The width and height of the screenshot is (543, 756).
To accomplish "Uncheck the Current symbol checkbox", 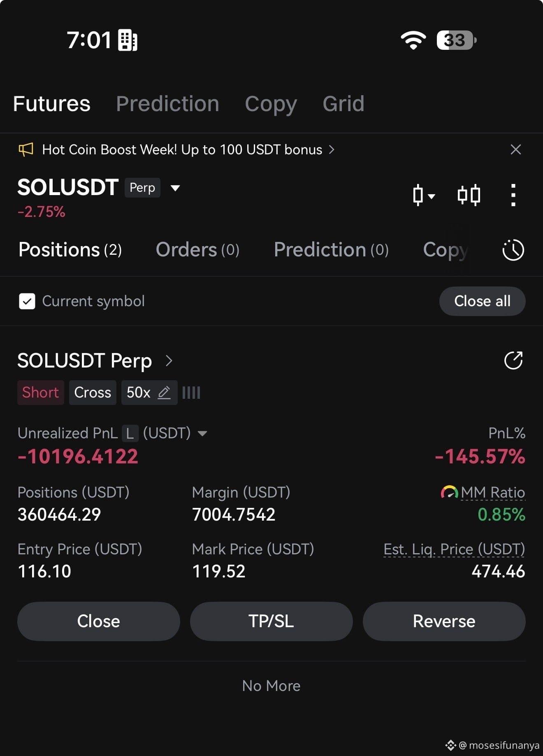I will point(27,301).
